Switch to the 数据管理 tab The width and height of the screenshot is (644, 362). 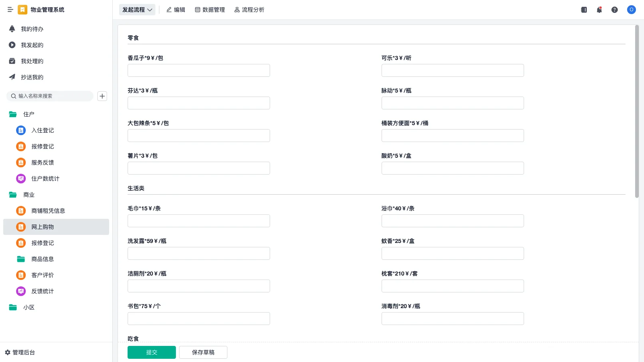pos(210,10)
